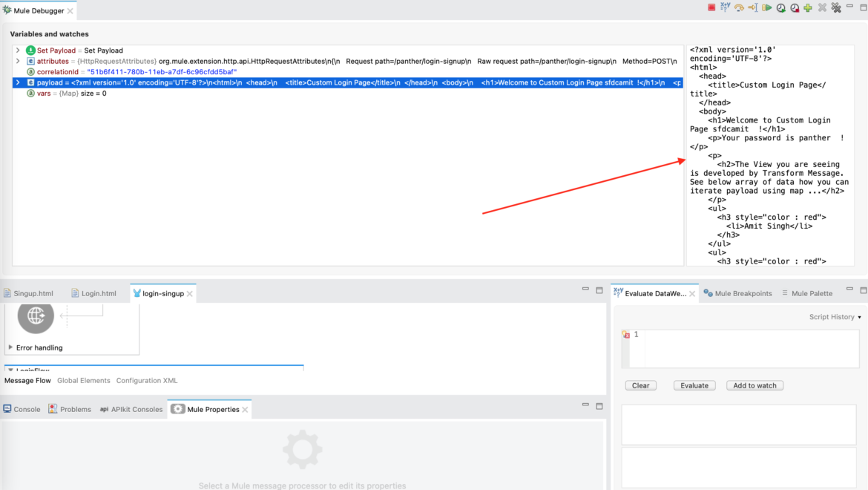Screen dimensions: 868x490
Task: Open the Global Elements view
Action: pyautogui.click(x=83, y=380)
